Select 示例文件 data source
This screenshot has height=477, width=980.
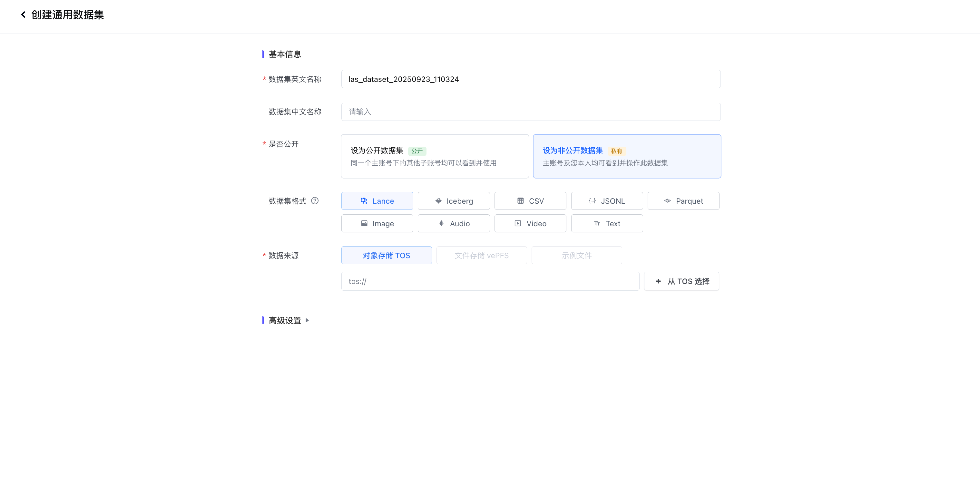point(576,255)
